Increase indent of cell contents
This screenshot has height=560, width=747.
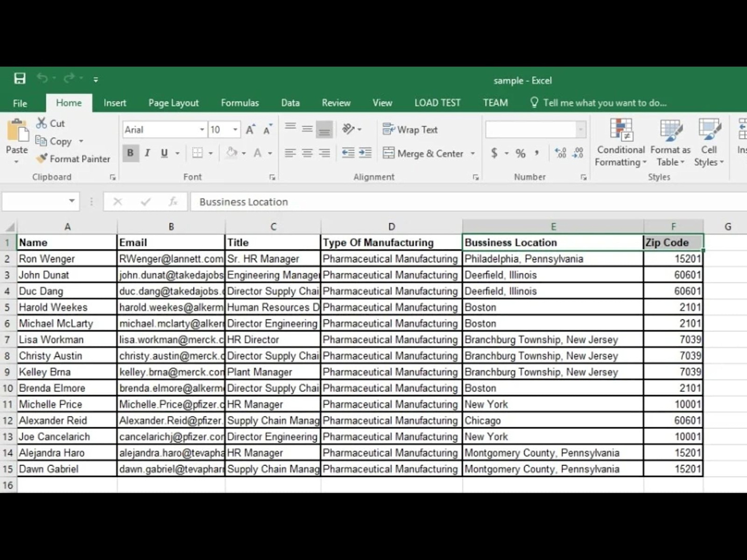point(365,152)
